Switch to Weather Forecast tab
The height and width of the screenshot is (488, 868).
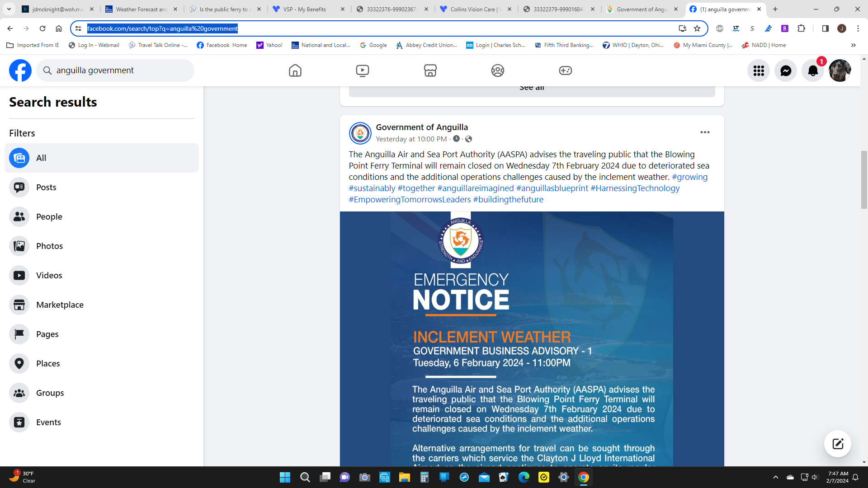click(x=142, y=9)
